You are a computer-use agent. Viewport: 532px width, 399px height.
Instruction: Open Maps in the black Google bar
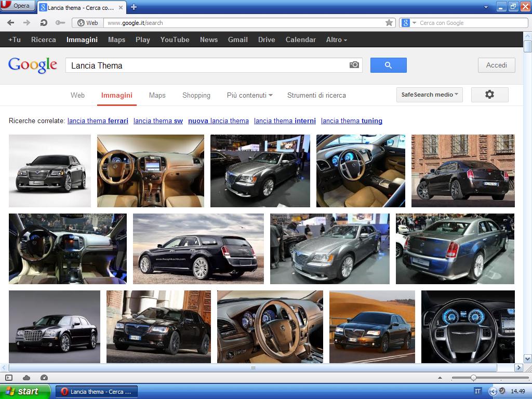117,39
